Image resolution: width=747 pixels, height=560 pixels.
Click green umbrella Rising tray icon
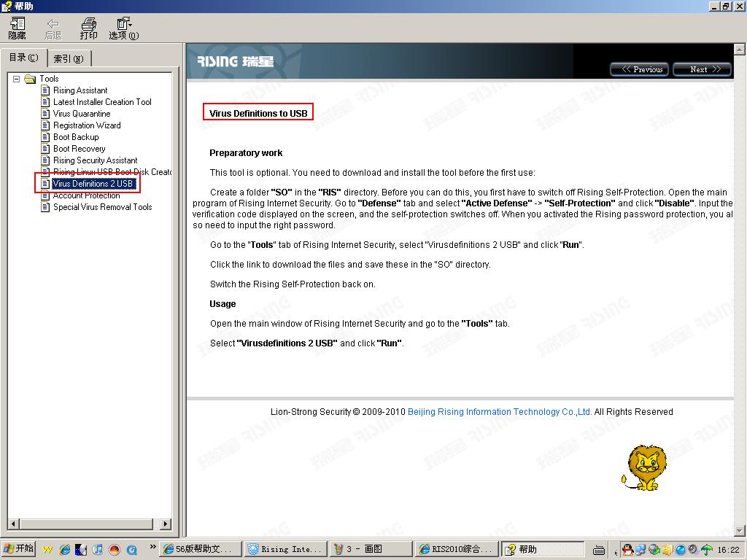707,550
